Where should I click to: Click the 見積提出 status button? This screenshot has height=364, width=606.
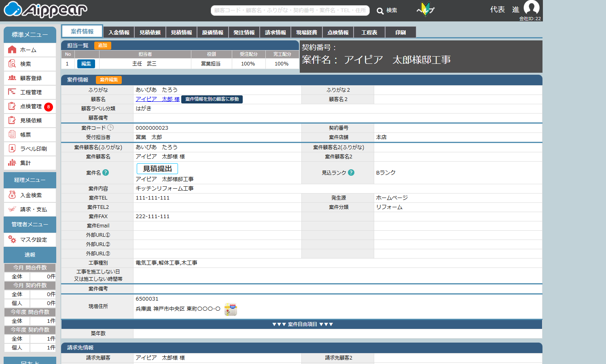click(x=157, y=168)
